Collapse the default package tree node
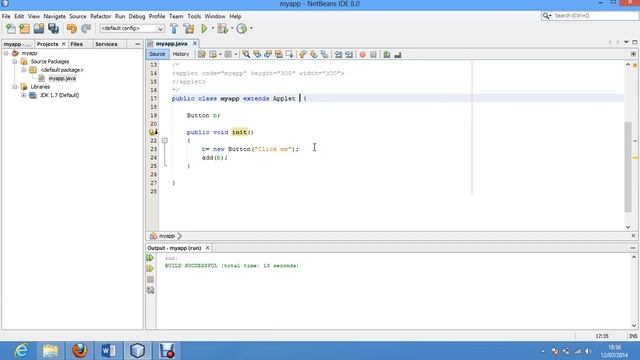Viewport: 640px width, 360px height. click(24, 70)
